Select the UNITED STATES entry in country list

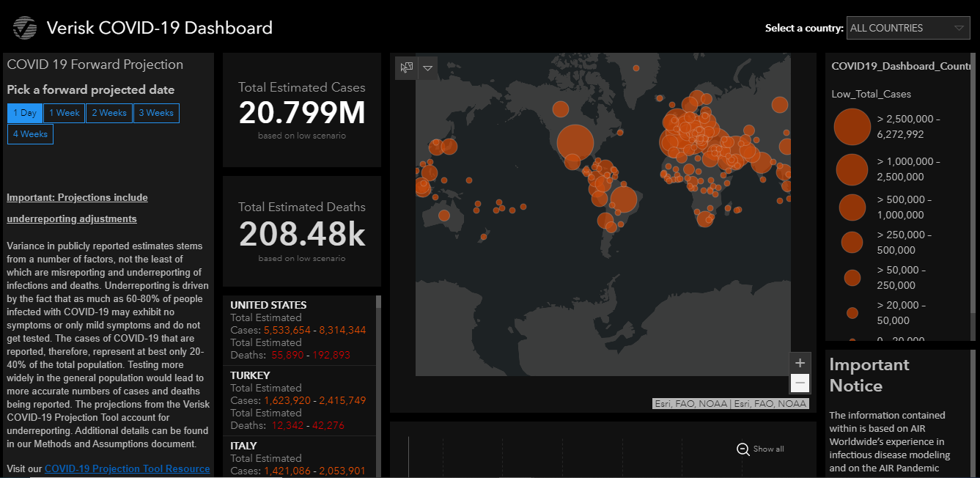299,330
